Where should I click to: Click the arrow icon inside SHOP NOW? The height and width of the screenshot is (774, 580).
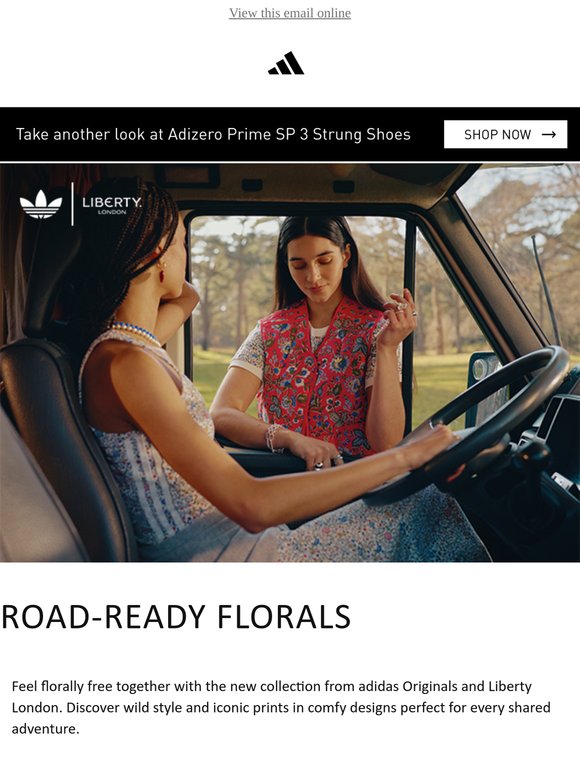point(548,134)
